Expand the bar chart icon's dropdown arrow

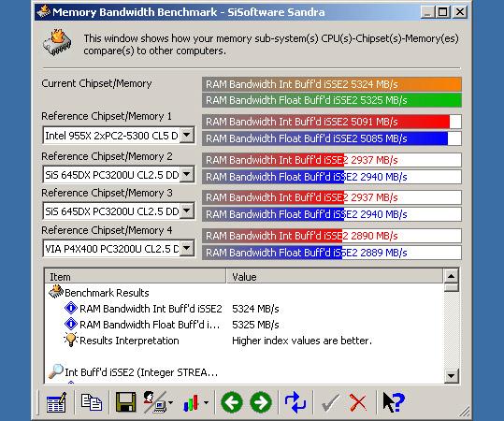click(x=206, y=402)
